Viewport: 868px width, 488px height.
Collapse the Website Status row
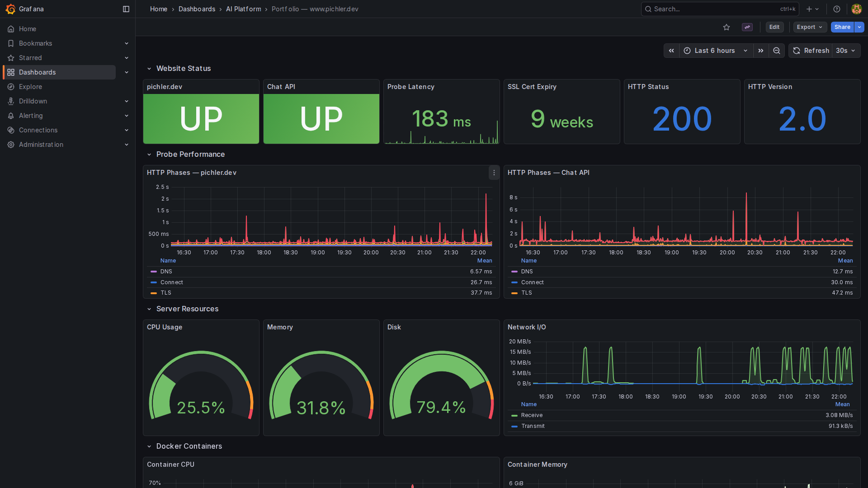(149, 69)
